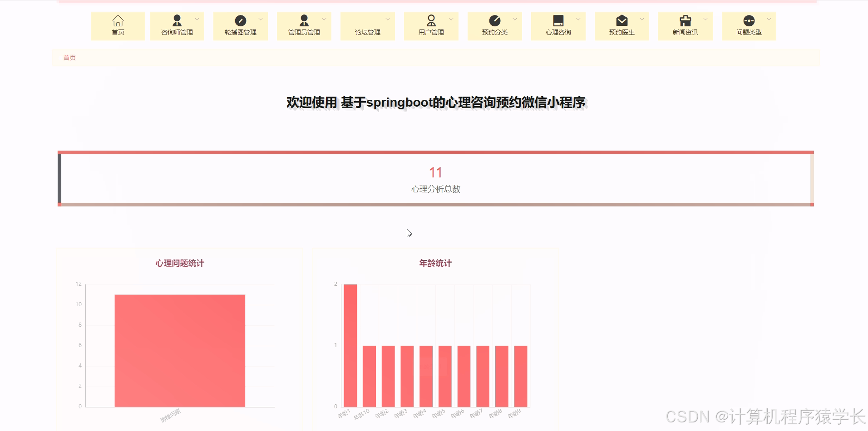Expand the 咨询师管理 dropdown arrow

[197, 19]
